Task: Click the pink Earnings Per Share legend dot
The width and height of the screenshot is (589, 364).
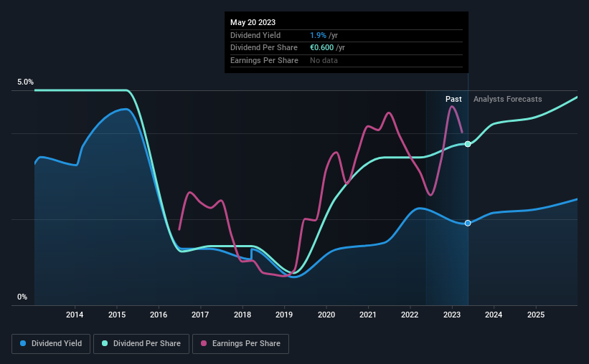Action: 204,343
